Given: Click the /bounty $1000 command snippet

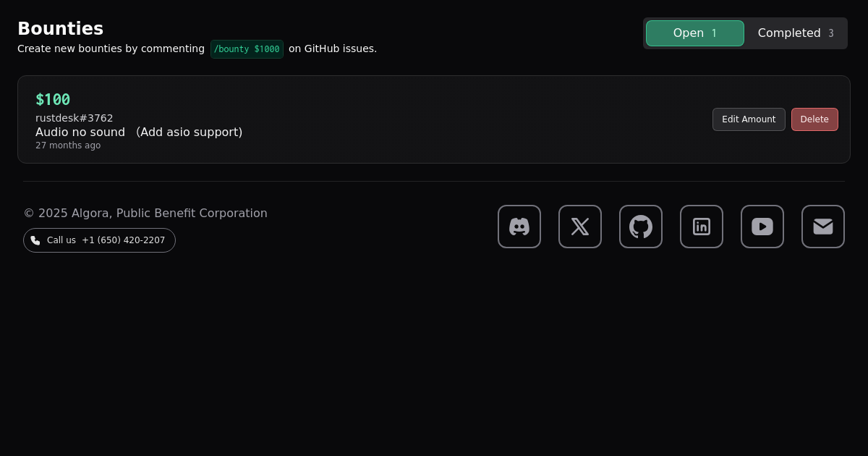Looking at the screenshot, I should coord(247,49).
